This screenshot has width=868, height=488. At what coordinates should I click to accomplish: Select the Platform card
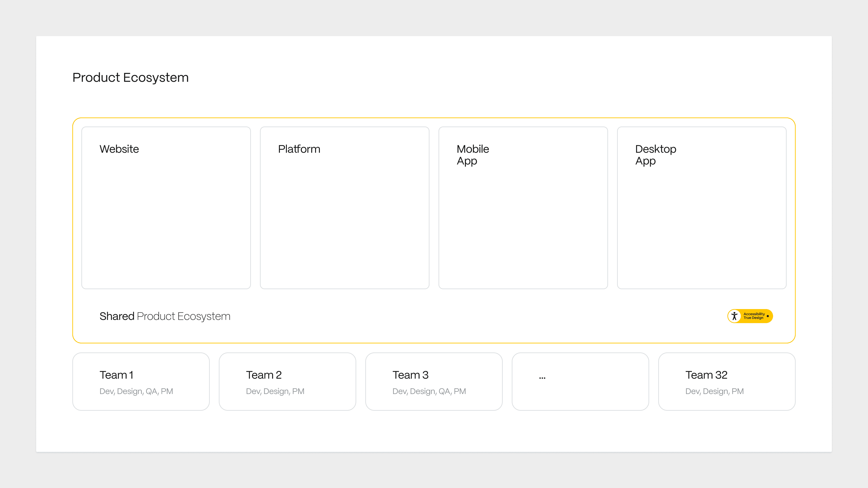point(344,207)
